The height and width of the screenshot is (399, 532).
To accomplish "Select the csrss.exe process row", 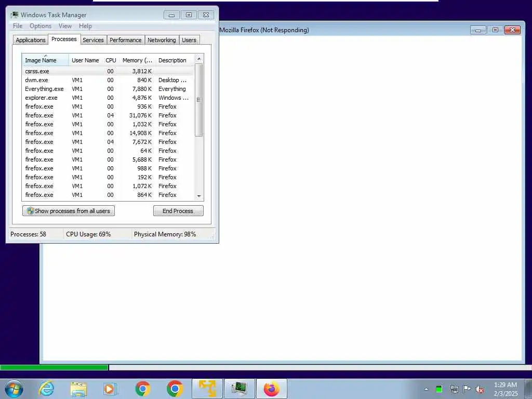I will 108,71.
